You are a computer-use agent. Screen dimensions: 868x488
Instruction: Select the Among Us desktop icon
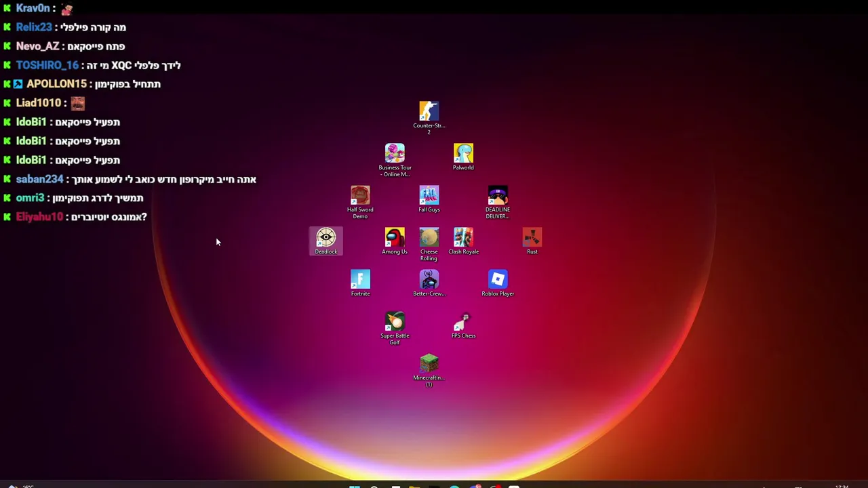point(395,241)
